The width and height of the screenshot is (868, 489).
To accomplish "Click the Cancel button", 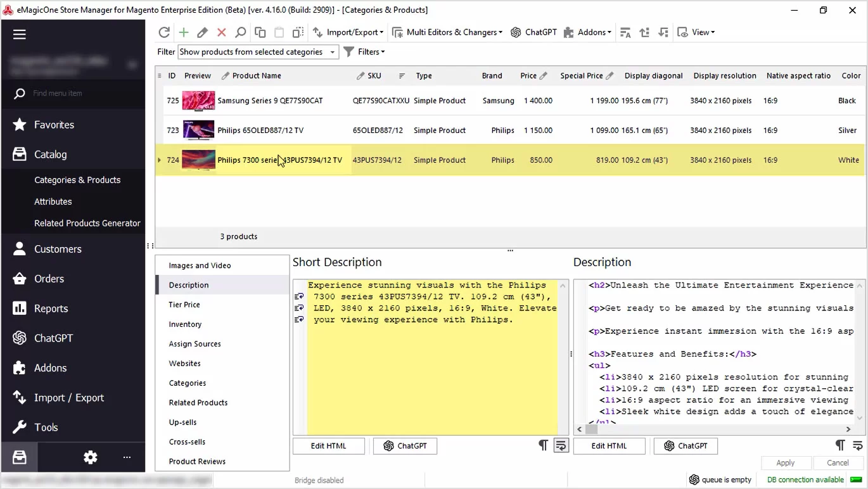I will point(838,463).
